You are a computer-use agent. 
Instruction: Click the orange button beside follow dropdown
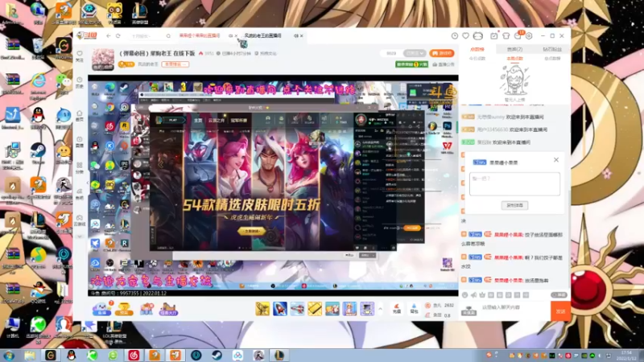pyautogui.click(x=441, y=53)
